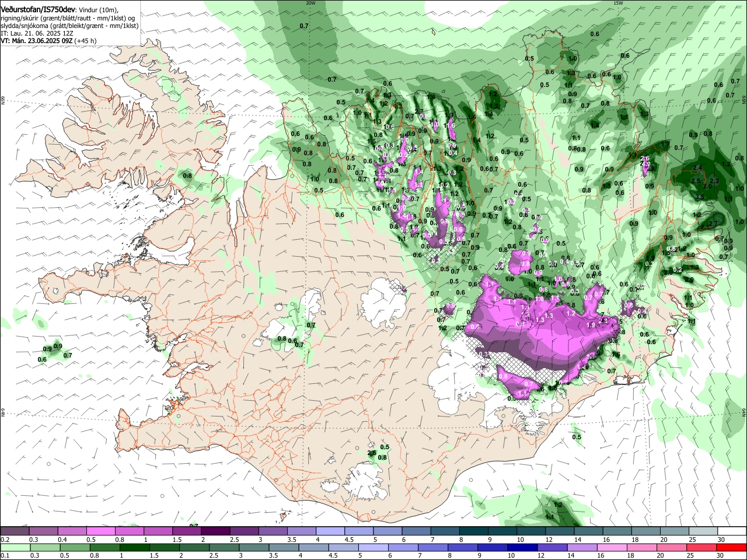Viewport: 747px width, 560px height.
Task: Click the 1.9 value on the purple glacier area
Action: [590, 325]
